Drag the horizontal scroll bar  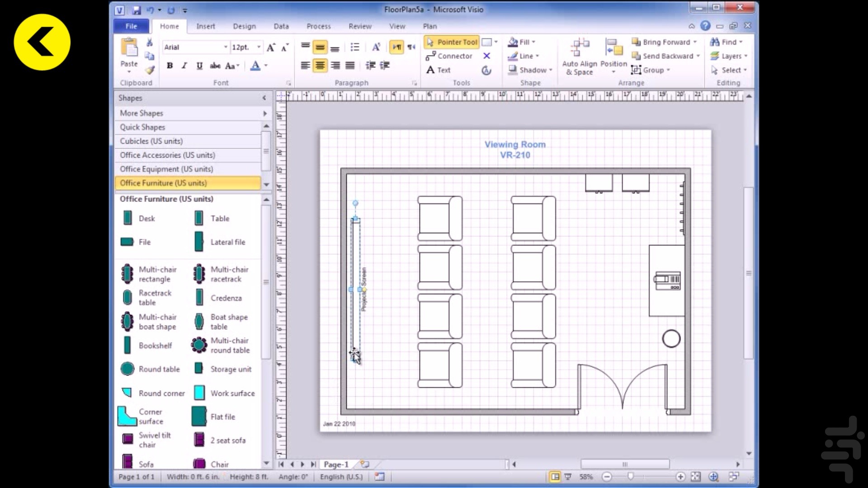pos(624,464)
